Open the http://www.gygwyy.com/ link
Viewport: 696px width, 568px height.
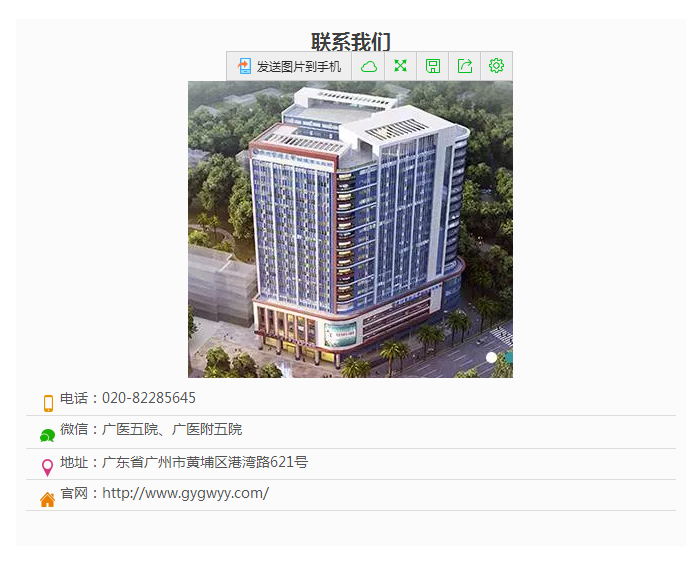[x=186, y=493]
